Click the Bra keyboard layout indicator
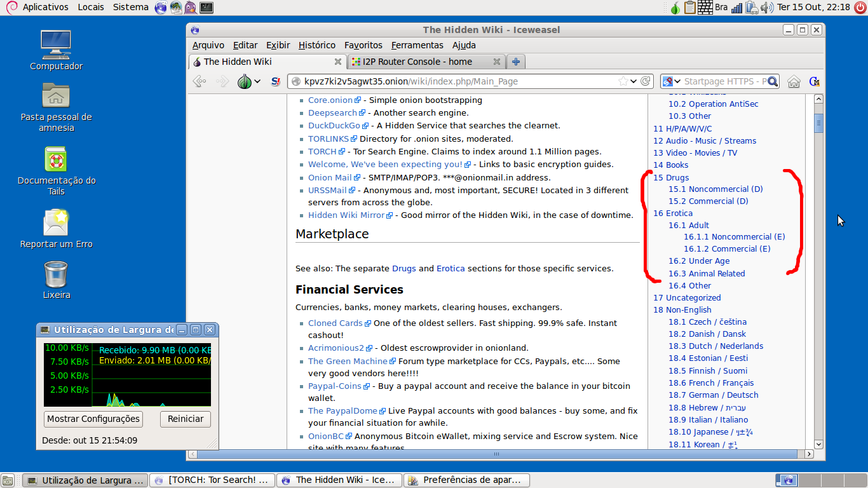868x488 pixels. point(721,8)
